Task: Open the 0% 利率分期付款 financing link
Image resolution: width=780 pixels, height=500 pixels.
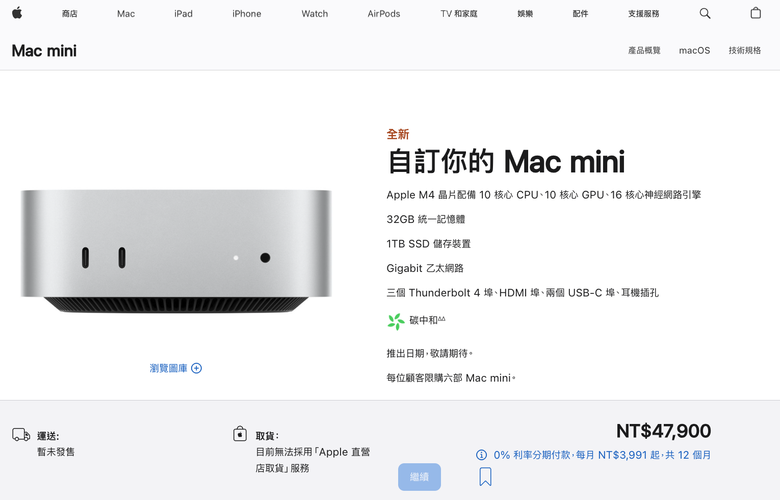Action: click(602, 455)
